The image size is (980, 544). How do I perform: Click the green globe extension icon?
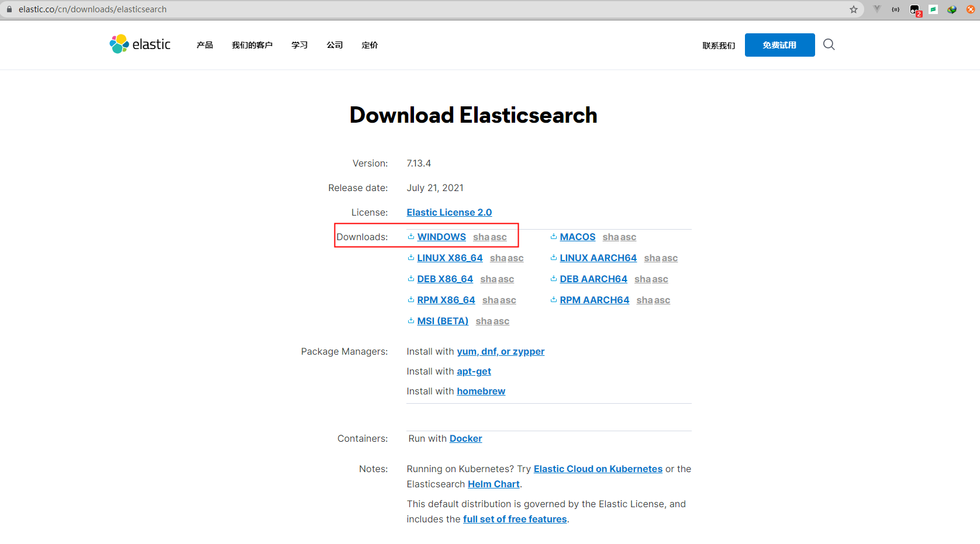(x=952, y=9)
